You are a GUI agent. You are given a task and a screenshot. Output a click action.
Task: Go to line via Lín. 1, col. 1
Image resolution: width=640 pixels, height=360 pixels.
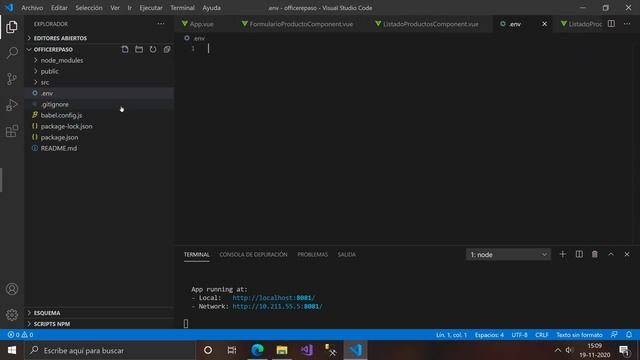[x=451, y=335]
